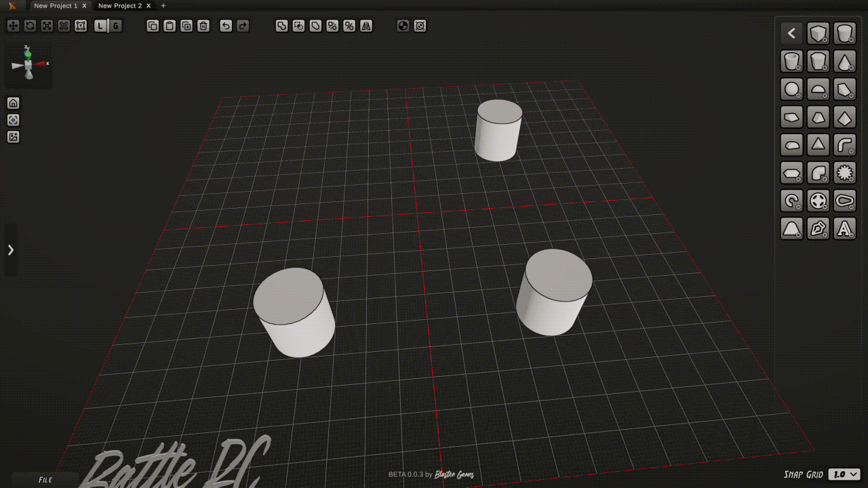The width and height of the screenshot is (868, 488).
Task: Open the Snap Grid value dropdown
Action: pos(844,474)
